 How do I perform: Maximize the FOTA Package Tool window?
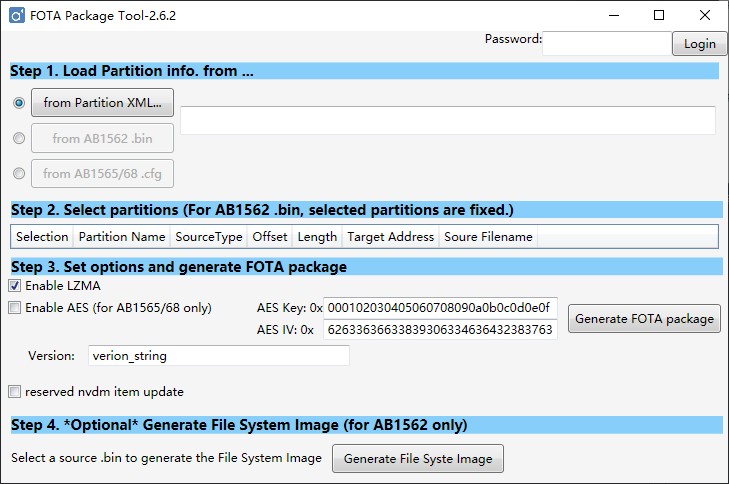coord(658,16)
